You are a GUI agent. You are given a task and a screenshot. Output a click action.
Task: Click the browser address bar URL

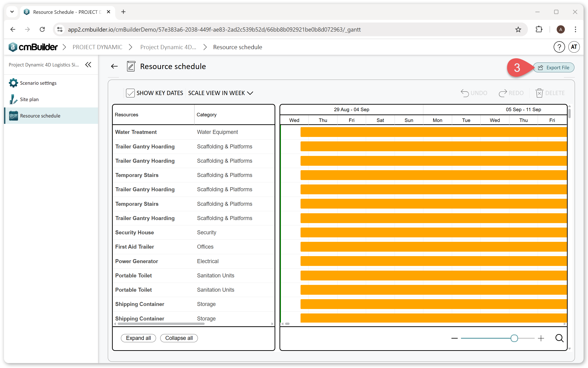214,29
